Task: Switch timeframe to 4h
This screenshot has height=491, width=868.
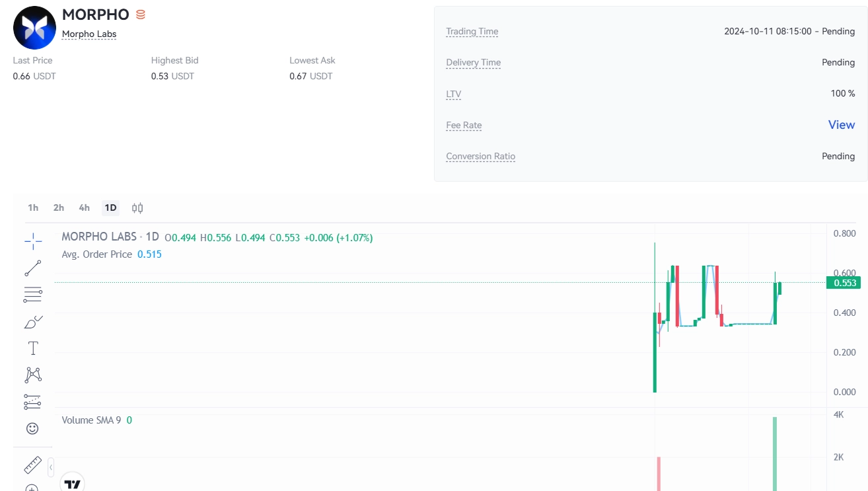Action: pos(83,208)
